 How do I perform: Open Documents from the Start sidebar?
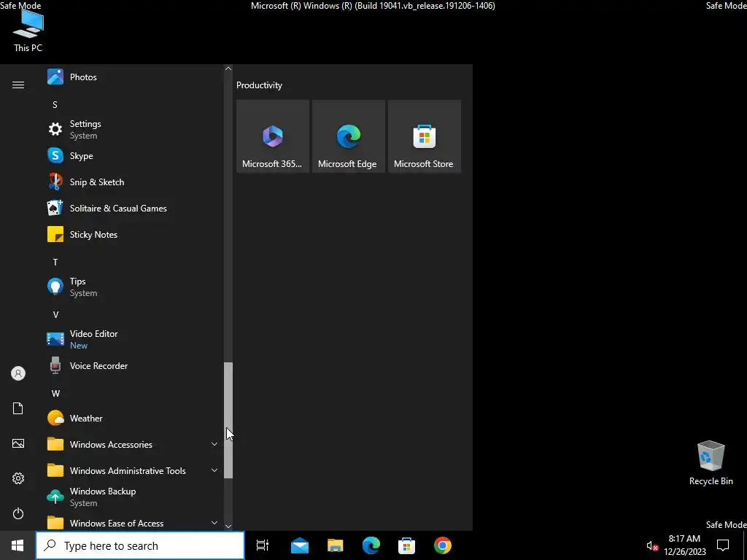[18, 408]
